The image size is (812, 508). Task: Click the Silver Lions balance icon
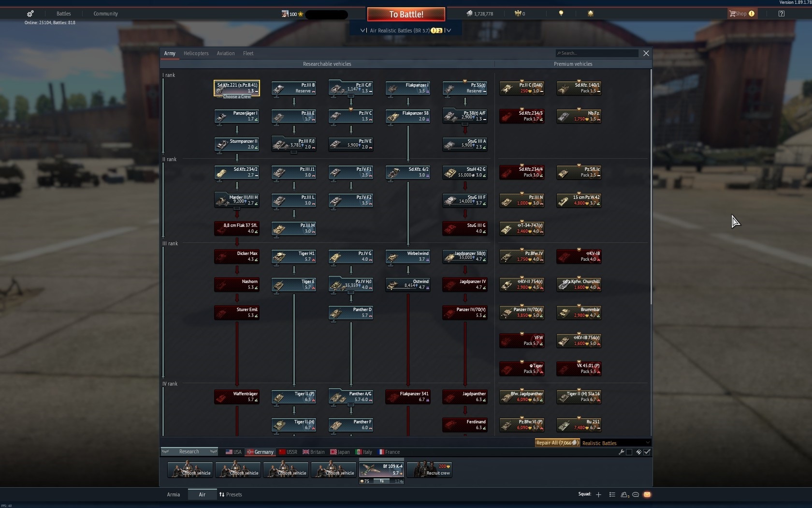tap(469, 14)
